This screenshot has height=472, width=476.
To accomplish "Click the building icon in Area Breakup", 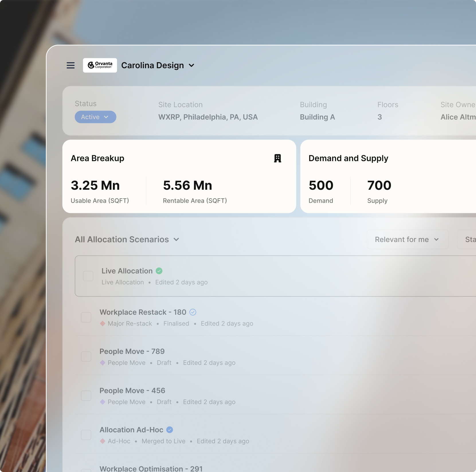I will coord(277,158).
